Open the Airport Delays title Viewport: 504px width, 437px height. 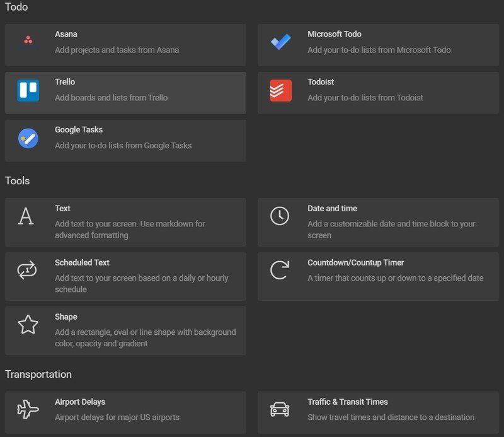point(80,402)
